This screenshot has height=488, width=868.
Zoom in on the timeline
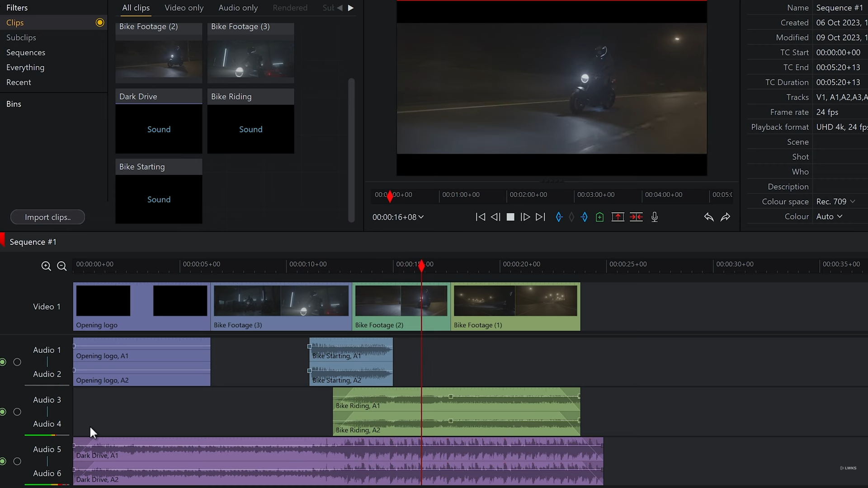tap(46, 266)
